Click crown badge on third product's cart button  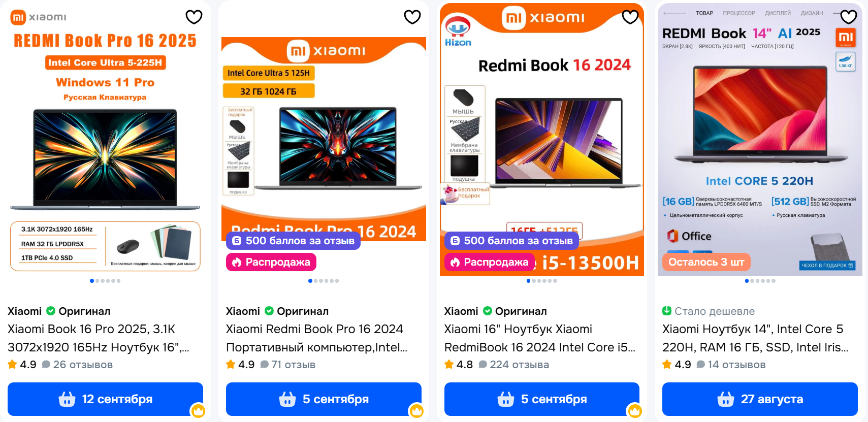coord(635,410)
